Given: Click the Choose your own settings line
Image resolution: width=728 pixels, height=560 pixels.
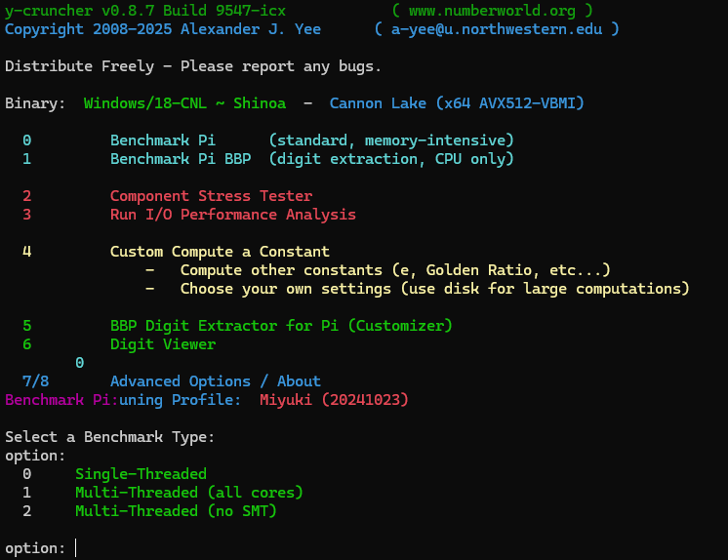Looking at the screenshot, I should [434, 289].
